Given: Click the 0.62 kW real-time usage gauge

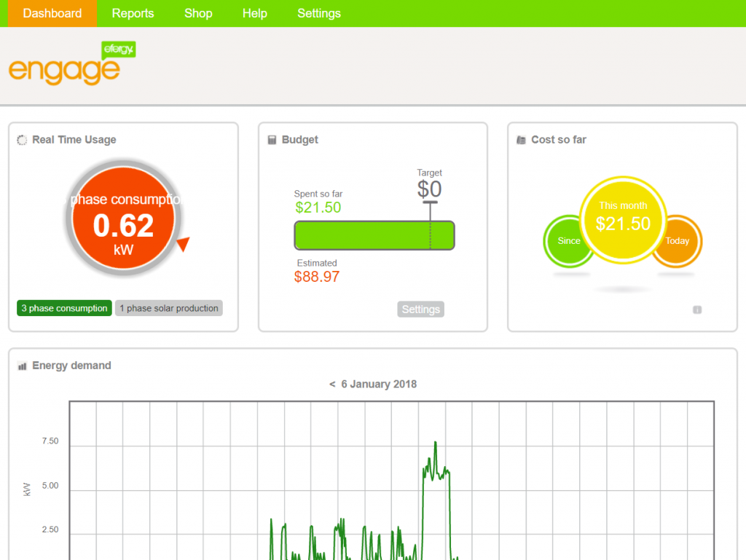Looking at the screenshot, I should click(x=124, y=218).
